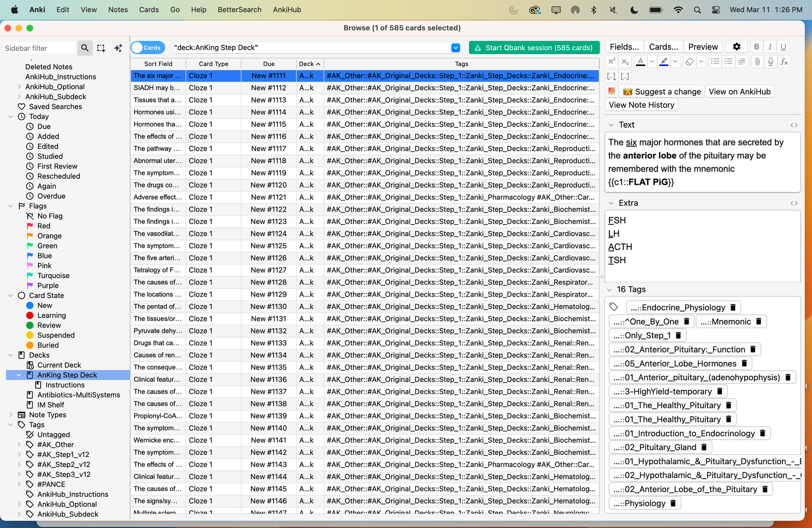
Task: Toggle sidebar selection mode icon
Action: tap(101, 48)
